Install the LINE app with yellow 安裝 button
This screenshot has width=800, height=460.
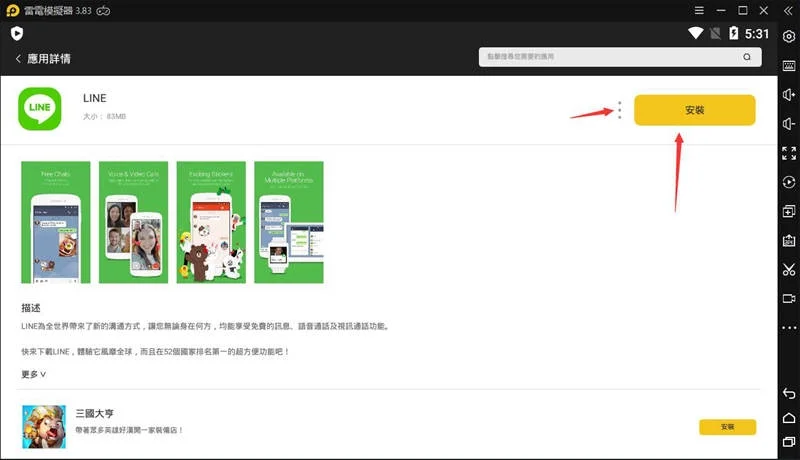pyautogui.click(x=694, y=110)
